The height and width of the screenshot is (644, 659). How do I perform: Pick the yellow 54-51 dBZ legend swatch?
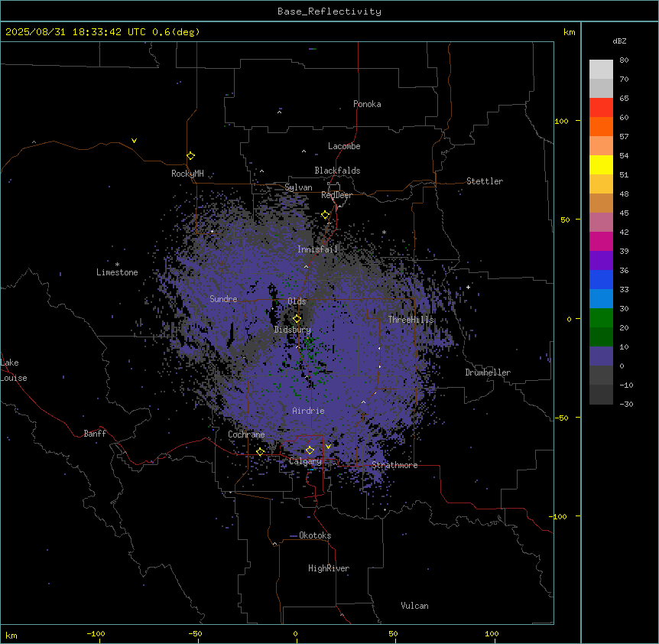601,164
